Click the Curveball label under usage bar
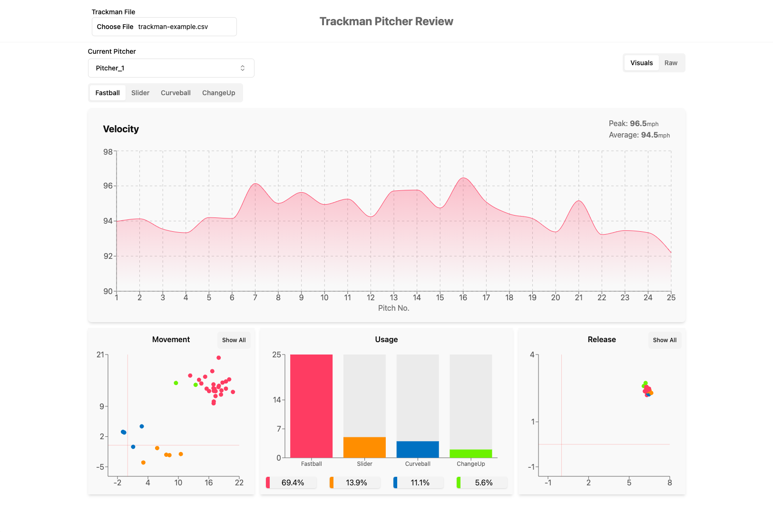The image size is (773, 532). [x=418, y=464]
